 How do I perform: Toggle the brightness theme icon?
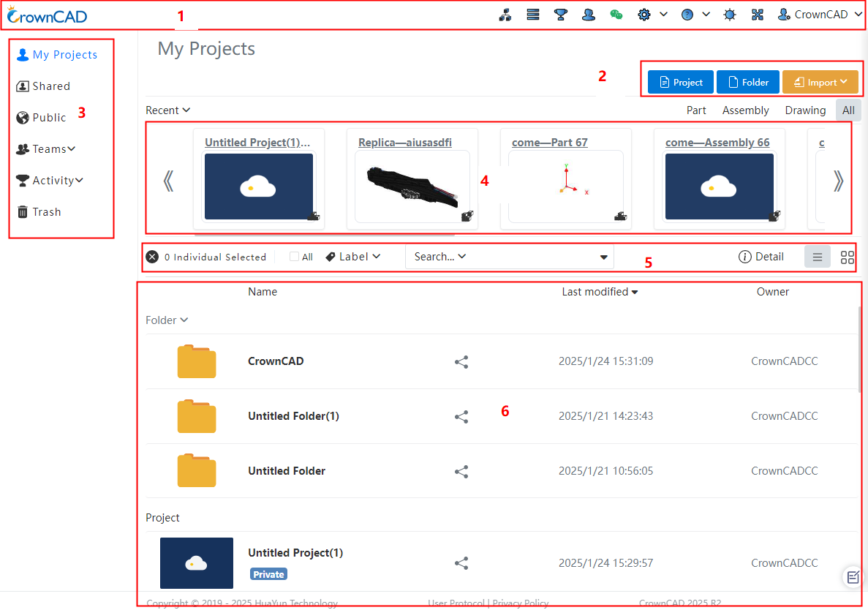(730, 15)
